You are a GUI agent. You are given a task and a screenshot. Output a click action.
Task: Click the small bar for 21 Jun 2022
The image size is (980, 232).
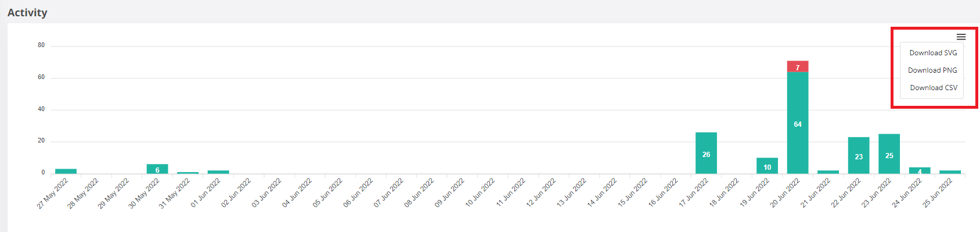pos(828,172)
